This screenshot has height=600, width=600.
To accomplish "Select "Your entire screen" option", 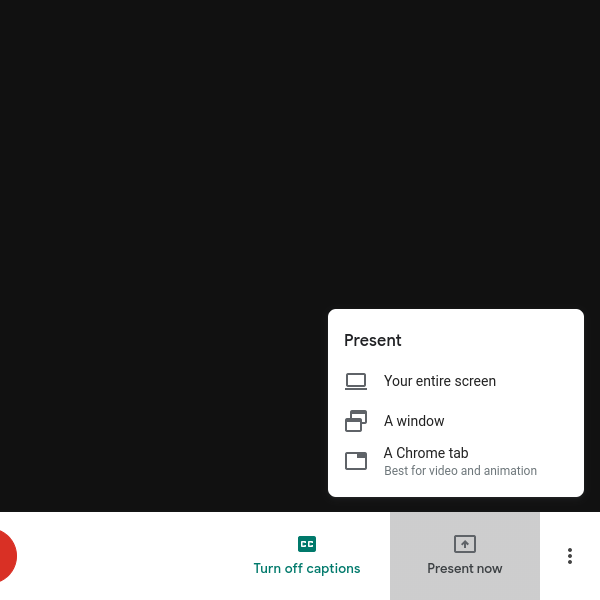I will (x=456, y=381).
